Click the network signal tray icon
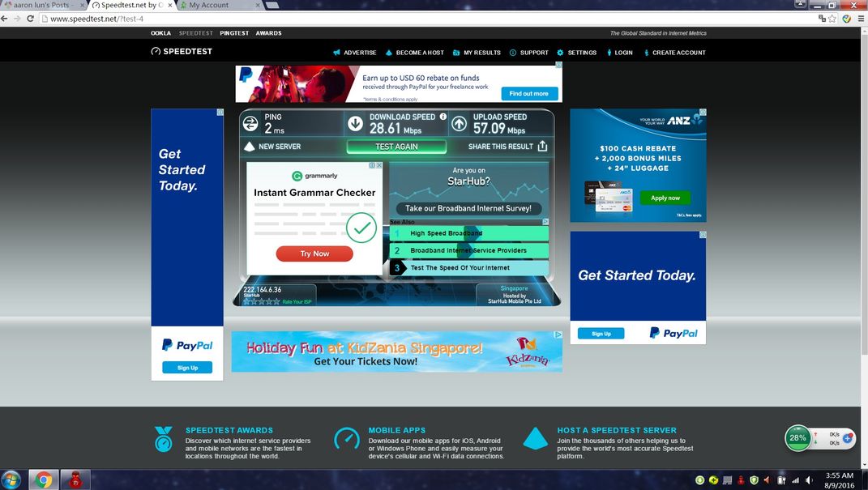Image resolution: width=868 pixels, height=490 pixels. (x=796, y=480)
